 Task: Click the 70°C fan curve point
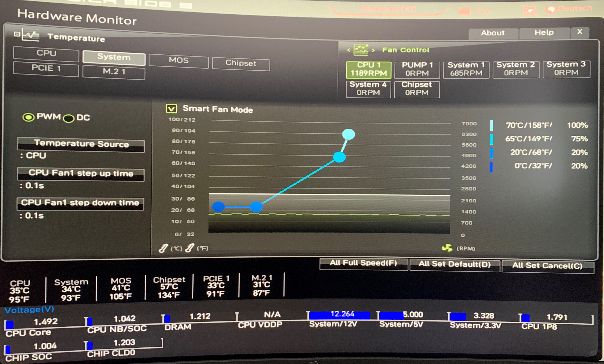click(348, 134)
